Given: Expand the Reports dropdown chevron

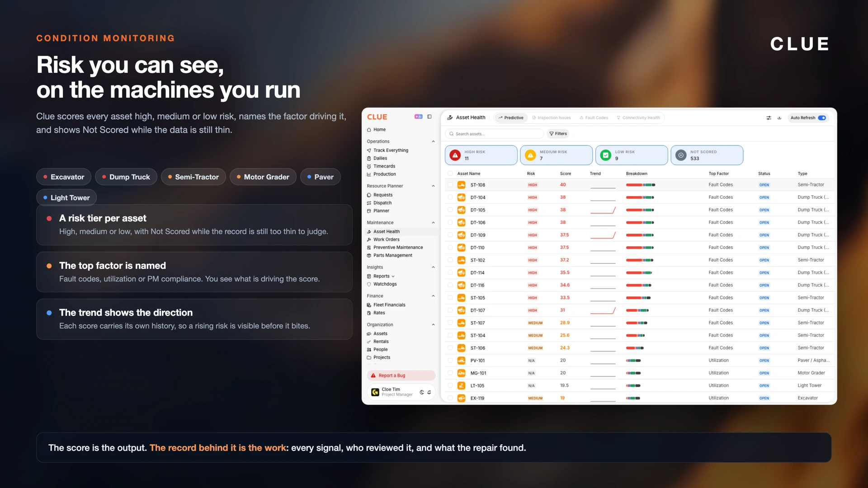Looking at the screenshot, I should coord(393,277).
